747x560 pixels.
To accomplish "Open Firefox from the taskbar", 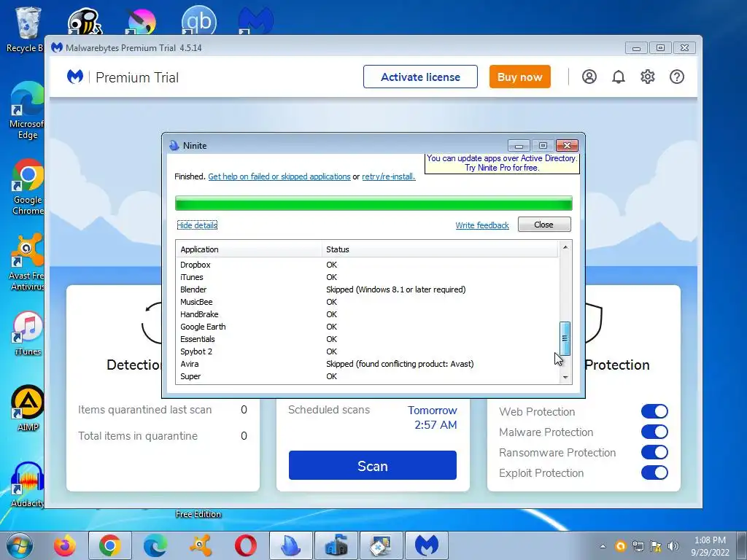I will click(64, 545).
